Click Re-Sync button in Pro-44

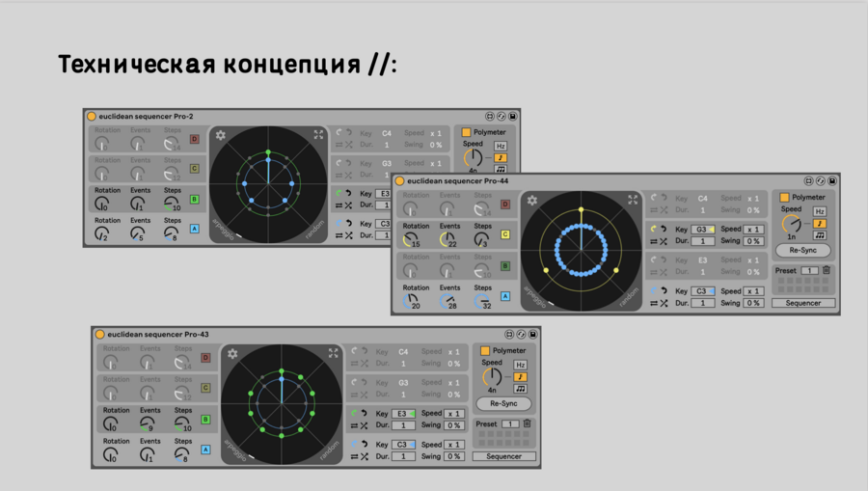click(802, 250)
